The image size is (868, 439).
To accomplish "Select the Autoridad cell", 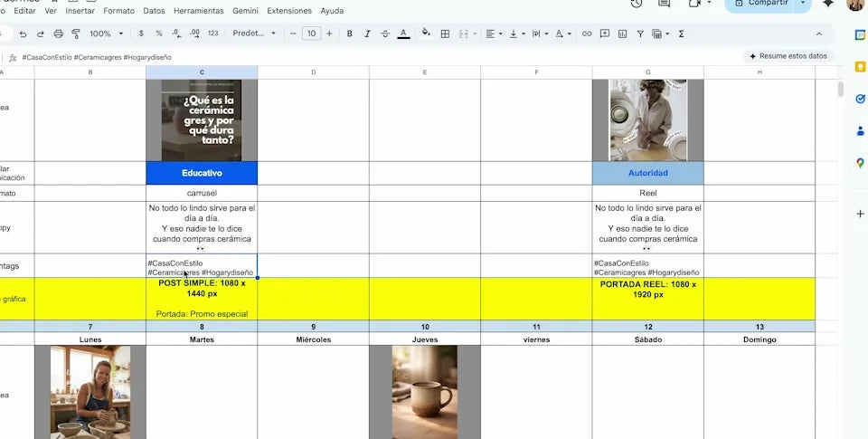I will click(x=647, y=173).
